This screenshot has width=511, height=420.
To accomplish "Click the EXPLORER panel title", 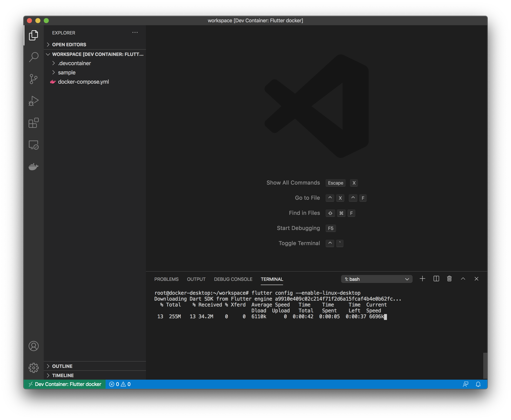I will [x=64, y=33].
